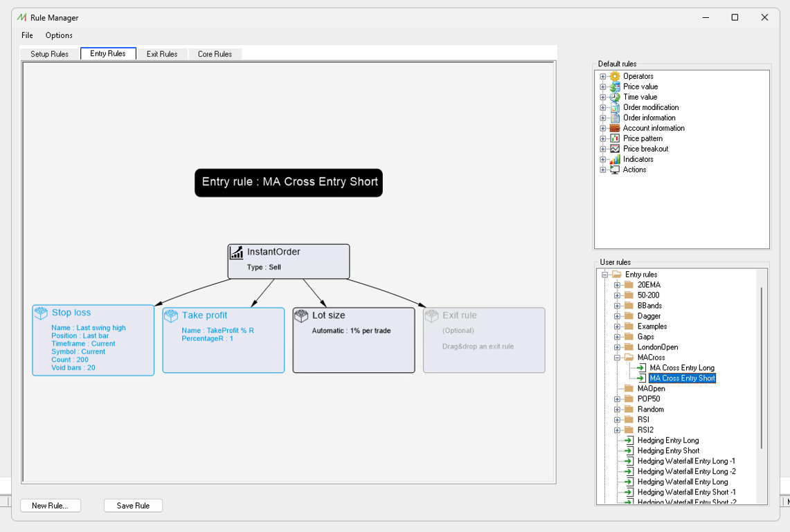
Task: Switch to the Exit Rules tab
Action: pyautogui.click(x=162, y=54)
